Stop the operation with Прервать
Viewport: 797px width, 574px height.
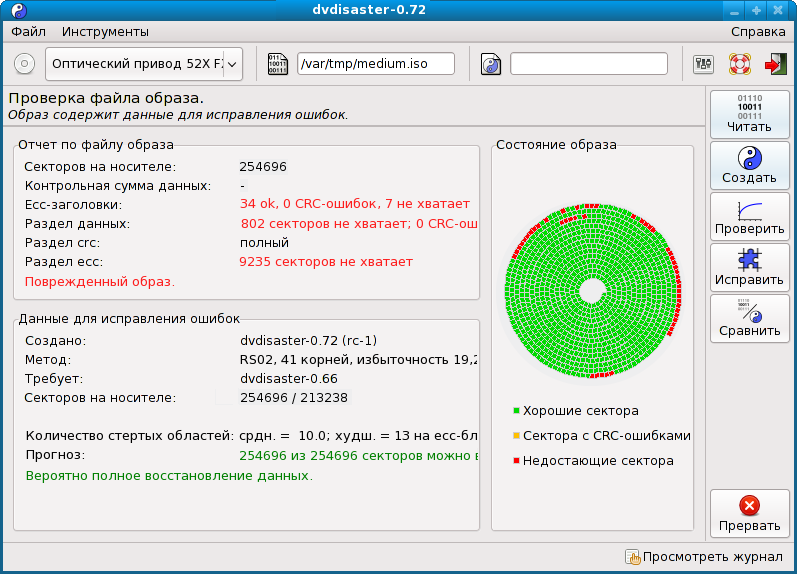(750, 513)
